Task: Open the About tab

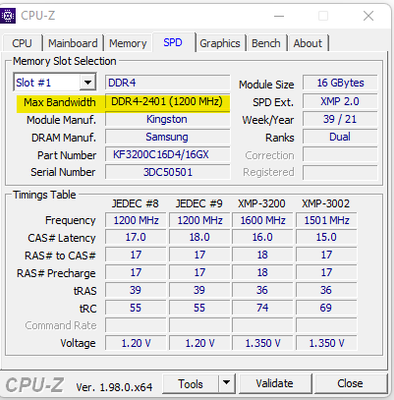Action: [x=308, y=43]
